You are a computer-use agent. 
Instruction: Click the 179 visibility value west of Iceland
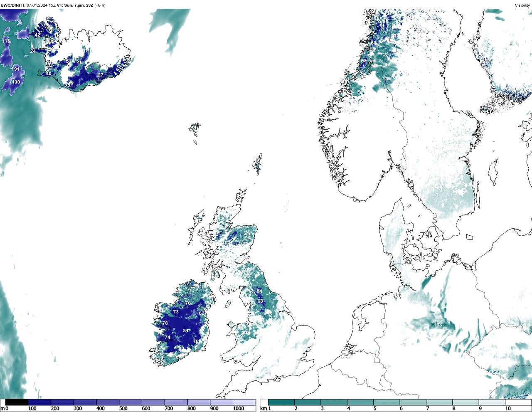pyautogui.click(x=7, y=42)
